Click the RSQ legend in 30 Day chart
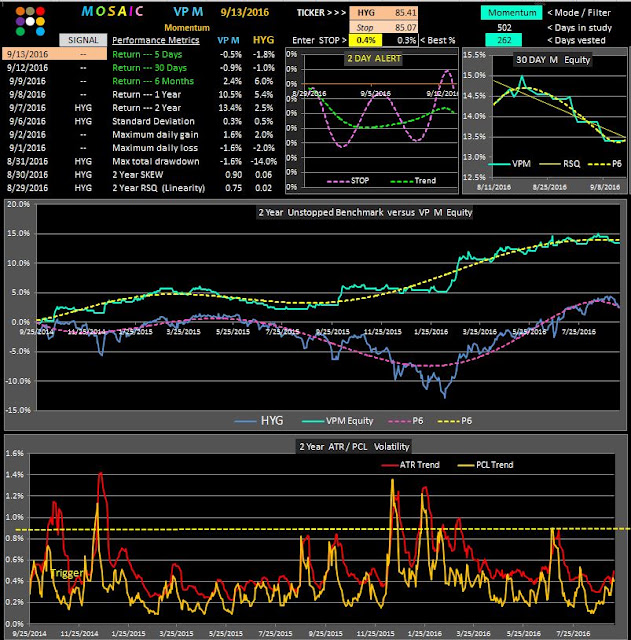The width and height of the screenshot is (631, 640). [560, 164]
